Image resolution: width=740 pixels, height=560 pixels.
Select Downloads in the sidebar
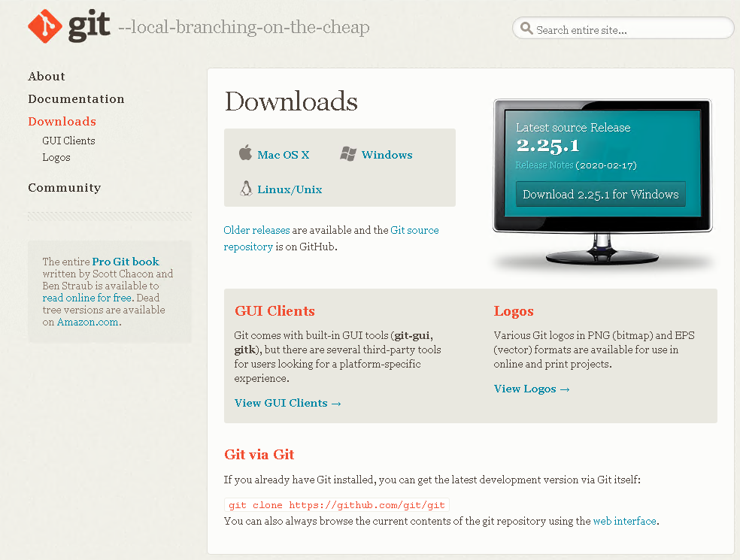[62, 122]
